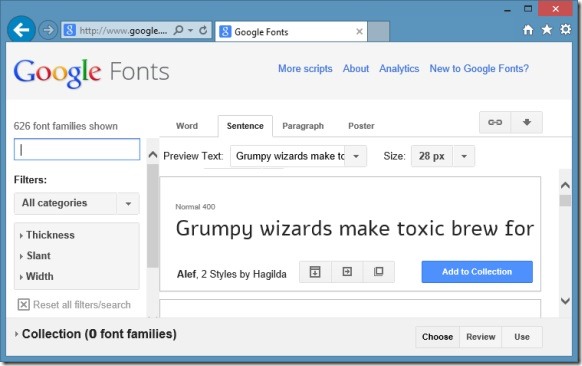Expand the Thickness filter
This screenshot has width=582, height=366.
47,235
